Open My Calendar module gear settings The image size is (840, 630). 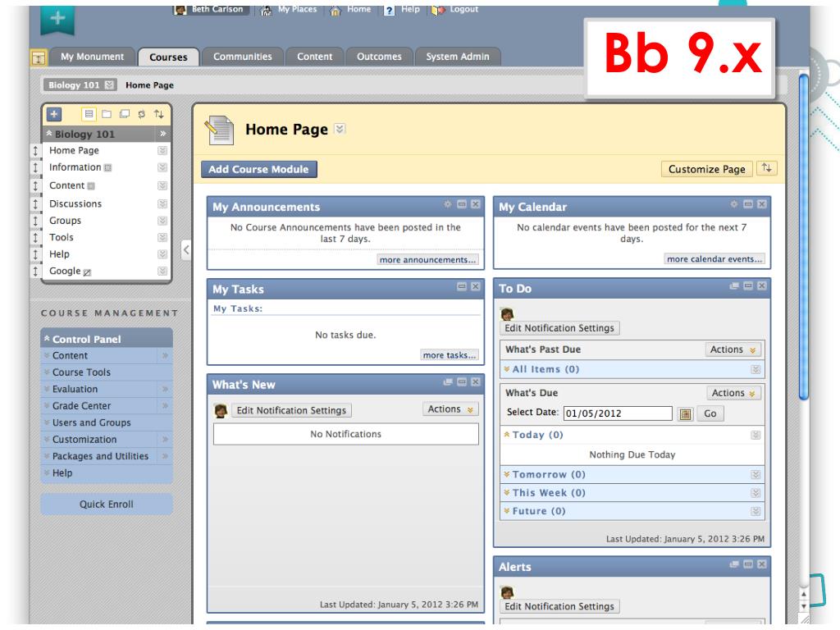(x=734, y=204)
